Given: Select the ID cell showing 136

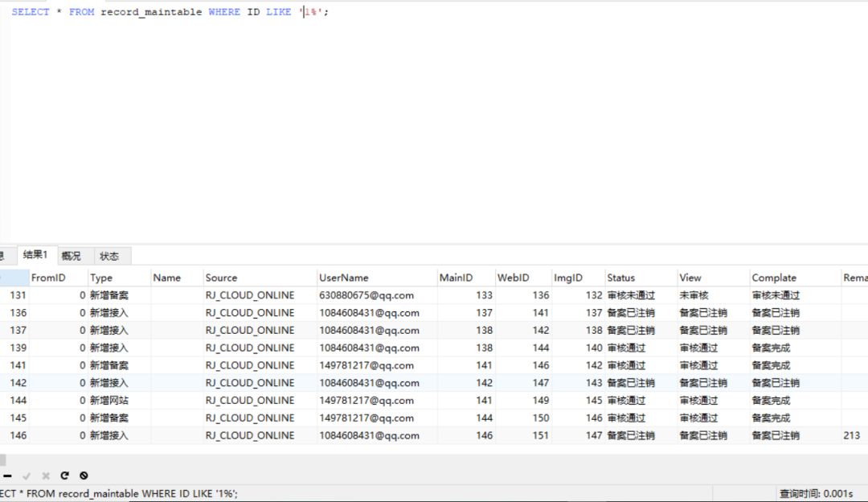Looking at the screenshot, I should point(14,313).
